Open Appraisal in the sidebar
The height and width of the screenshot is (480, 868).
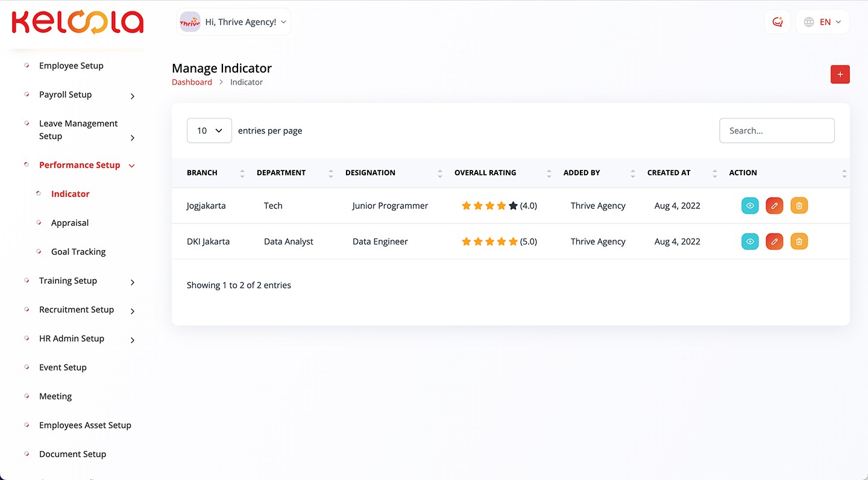tap(70, 223)
